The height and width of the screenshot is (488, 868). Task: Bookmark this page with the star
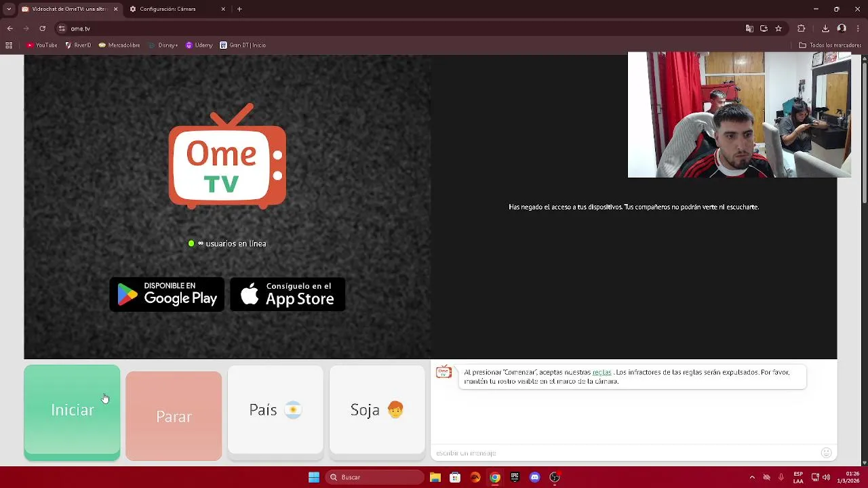(778, 28)
